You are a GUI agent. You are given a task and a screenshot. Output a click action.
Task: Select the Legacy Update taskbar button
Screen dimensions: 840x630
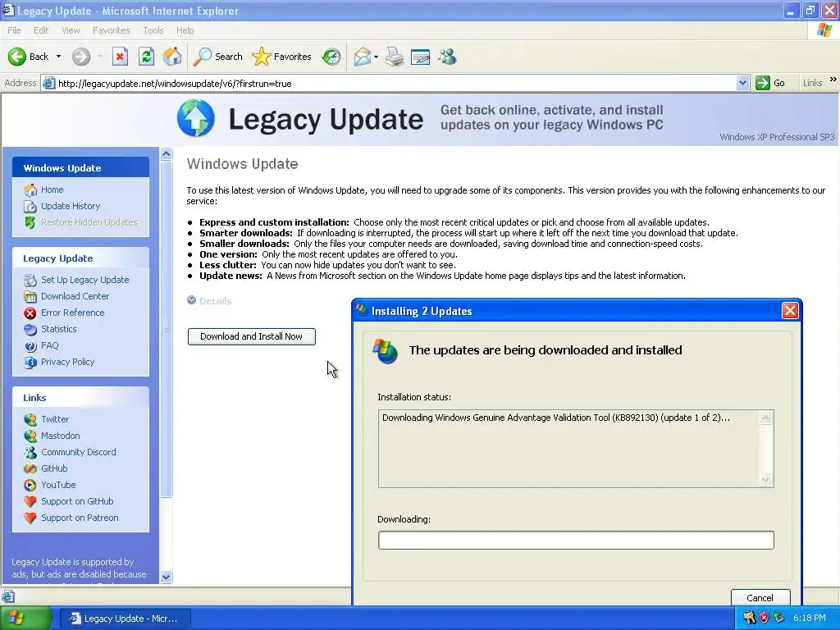(x=125, y=619)
